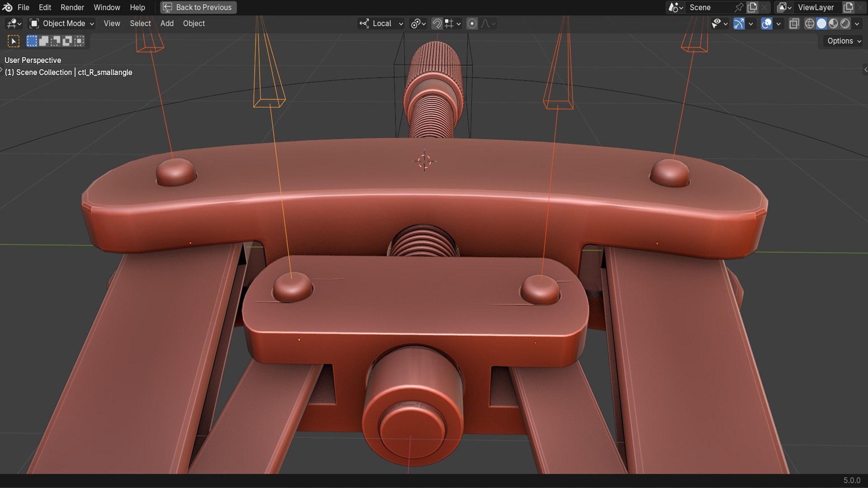The width and height of the screenshot is (868, 488).
Task: Open the viewport Select menu
Action: [140, 23]
